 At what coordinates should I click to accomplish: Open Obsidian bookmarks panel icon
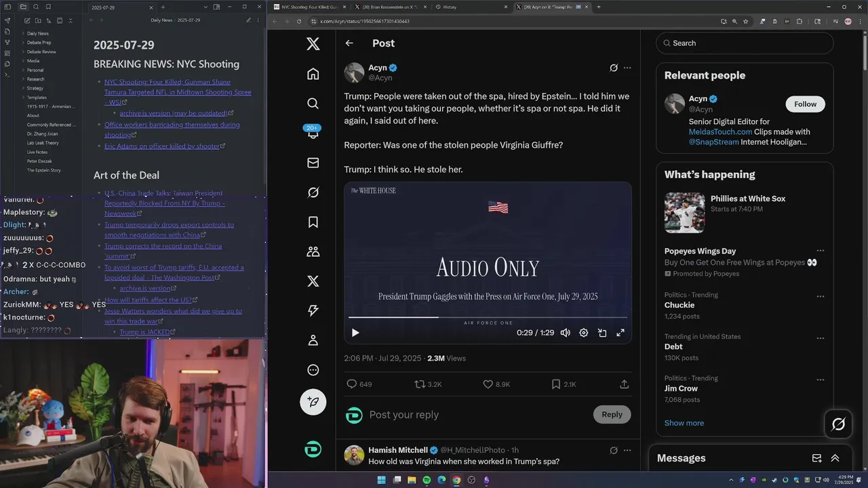click(48, 7)
